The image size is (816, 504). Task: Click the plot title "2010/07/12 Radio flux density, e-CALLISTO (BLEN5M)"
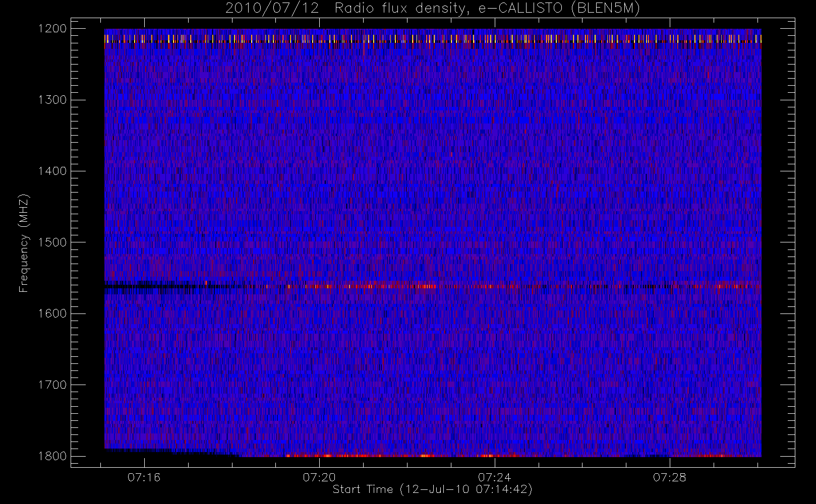click(433, 9)
